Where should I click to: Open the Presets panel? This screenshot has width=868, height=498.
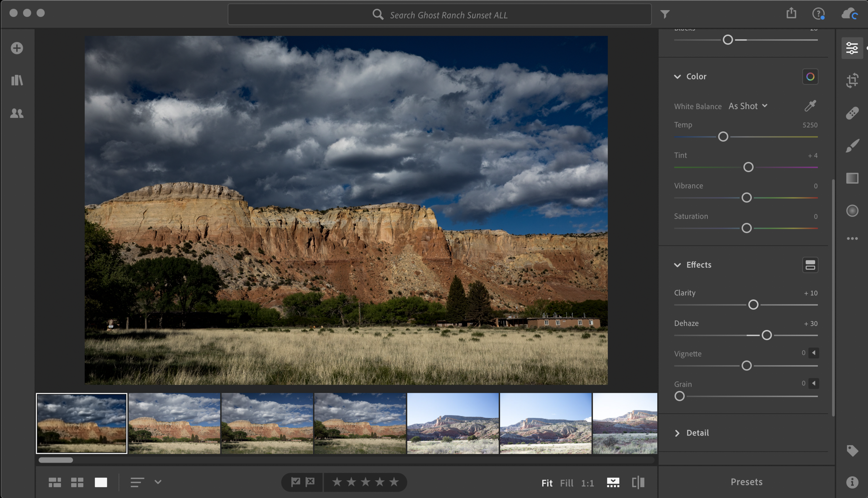[x=746, y=482]
